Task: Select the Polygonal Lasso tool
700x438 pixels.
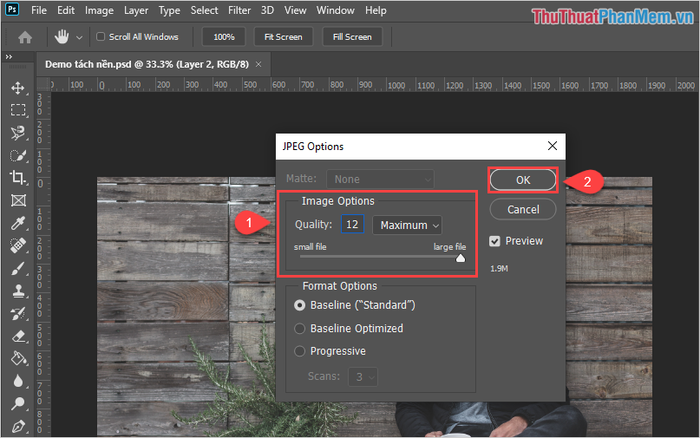Action: (x=18, y=133)
